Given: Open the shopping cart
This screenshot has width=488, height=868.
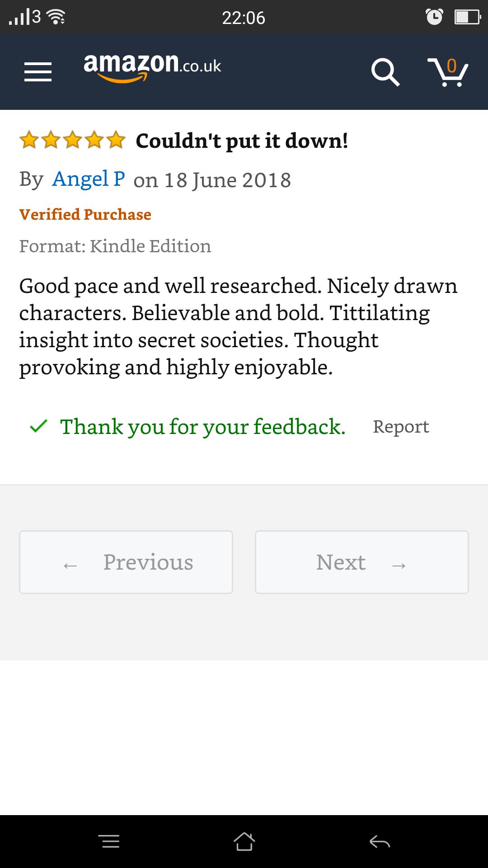Looking at the screenshot, I should [447, 72].
